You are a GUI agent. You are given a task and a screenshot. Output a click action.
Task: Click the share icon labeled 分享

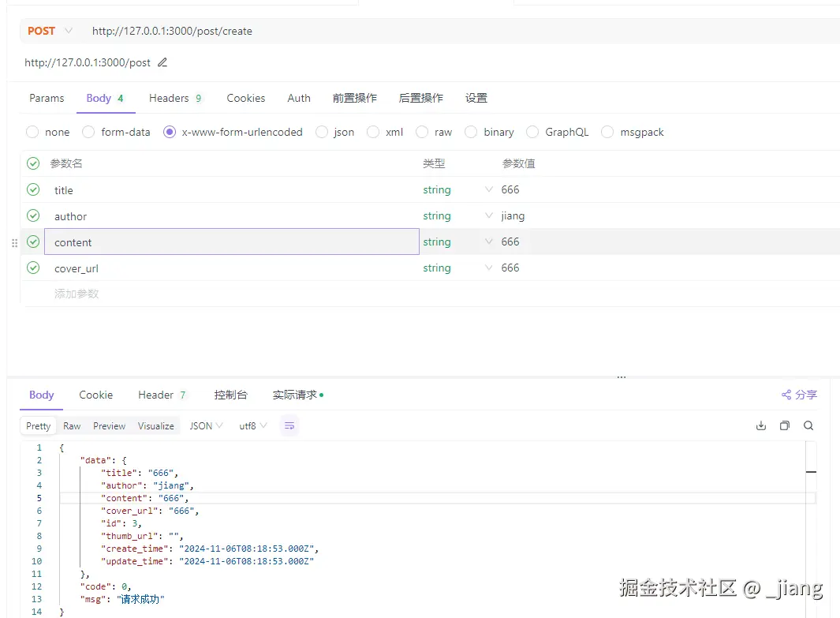(x=799, y=395)
